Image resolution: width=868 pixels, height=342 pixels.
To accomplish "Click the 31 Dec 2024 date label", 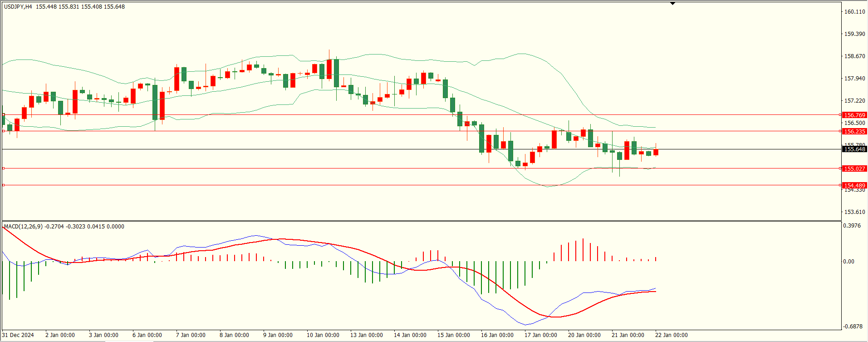I will [x=18, y=335].
